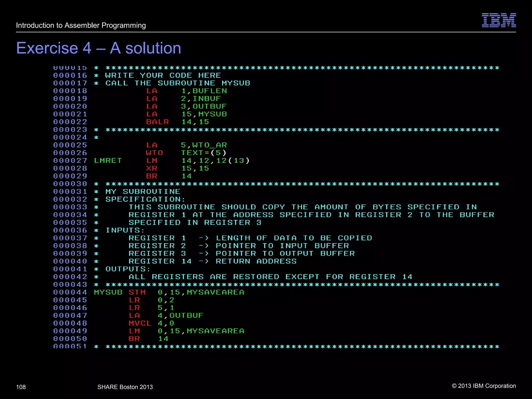Click 'POINTER TO OUTPUT BUFFER' text

point(285,254)
